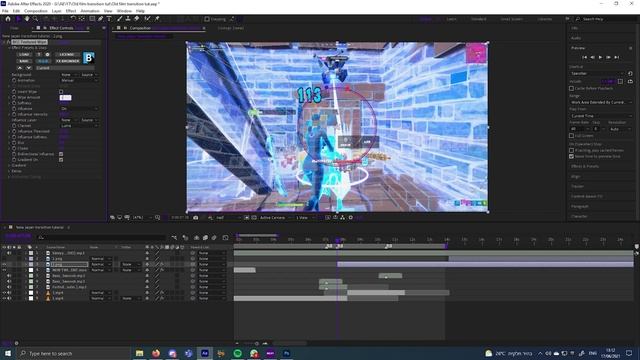Open Active Camera view dropdown
The height and width of the screenshot is (360, 640).
click(x=275, y=218)
